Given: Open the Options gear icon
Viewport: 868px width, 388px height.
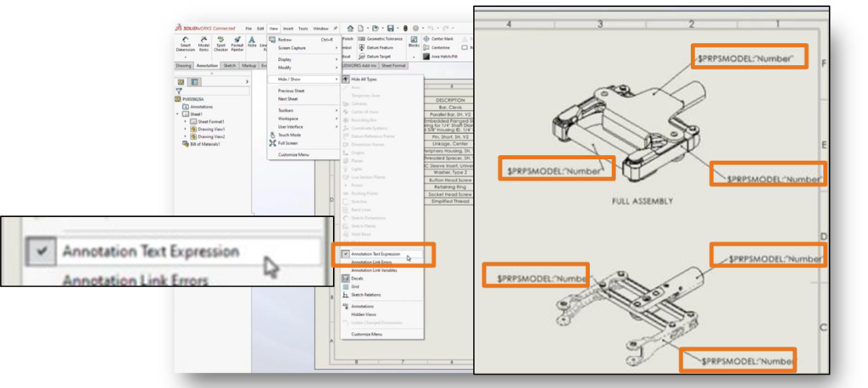Looking at the screenshot, I should click(x=415, y=28).
